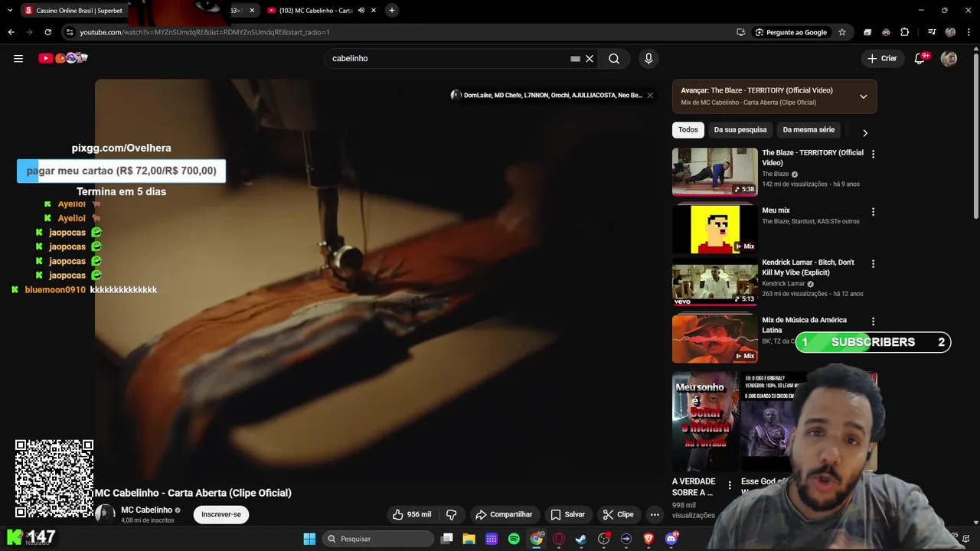980x551 pixels.
Task: Switch to Cassino Online Brasil Superbet tab
Action: (x=73, y=11)
